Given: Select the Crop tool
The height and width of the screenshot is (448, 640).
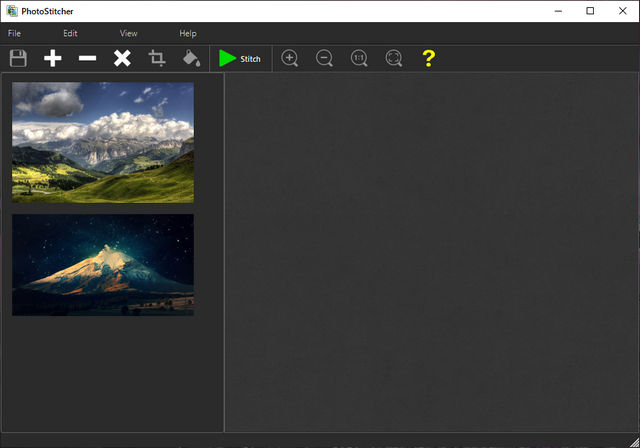Looking at the screenshot, I should click(157, 59).
